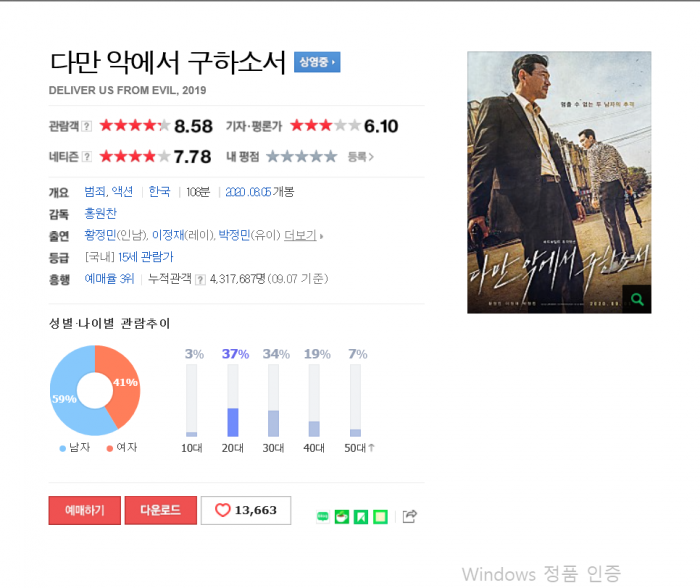
Task: Share via the LINE chat icon
Action: [323, 517]
